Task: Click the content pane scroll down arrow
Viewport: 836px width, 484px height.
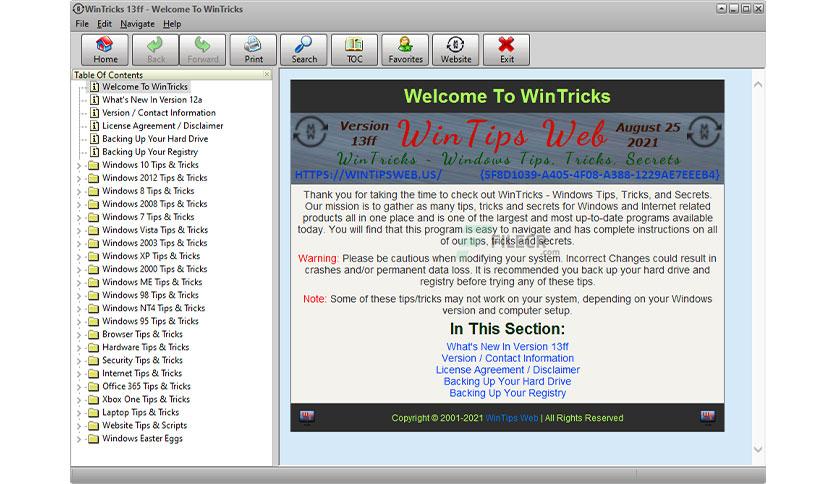Action: (758, 450)
